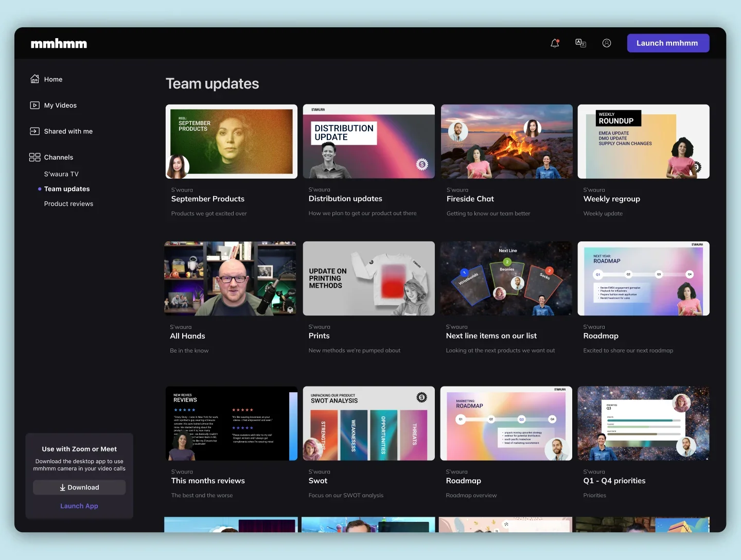Click the "Fireside Chat" title

click(x=470, y=199)
